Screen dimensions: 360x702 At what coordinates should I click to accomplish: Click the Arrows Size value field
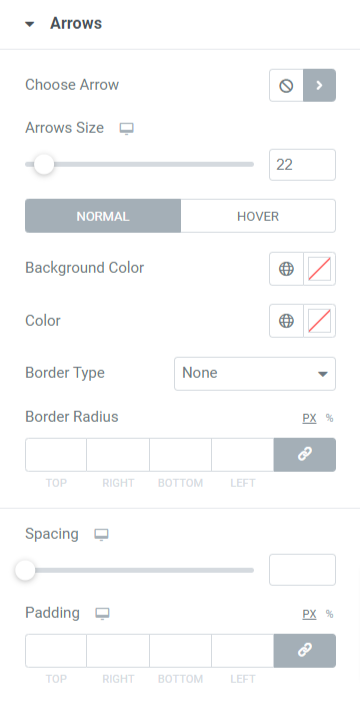point(302,165)
